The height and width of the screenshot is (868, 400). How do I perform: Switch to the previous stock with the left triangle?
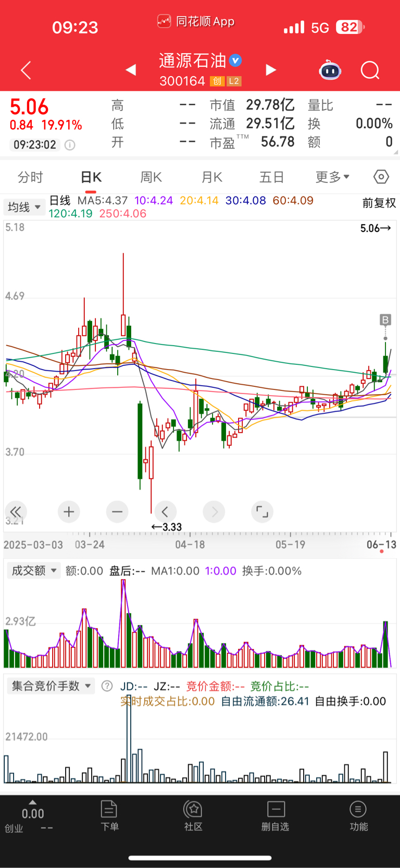coord(131,70)
